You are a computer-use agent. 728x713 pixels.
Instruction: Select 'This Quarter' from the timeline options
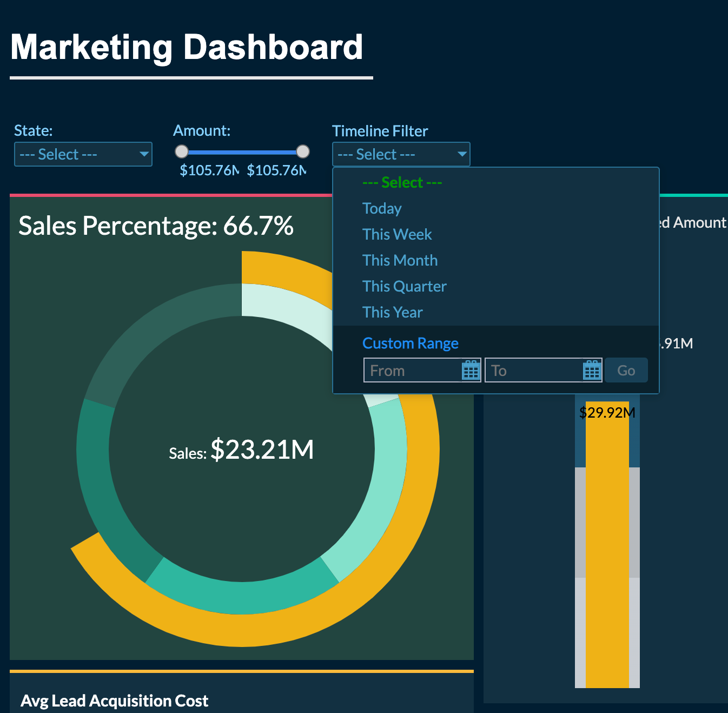[404, 286]
